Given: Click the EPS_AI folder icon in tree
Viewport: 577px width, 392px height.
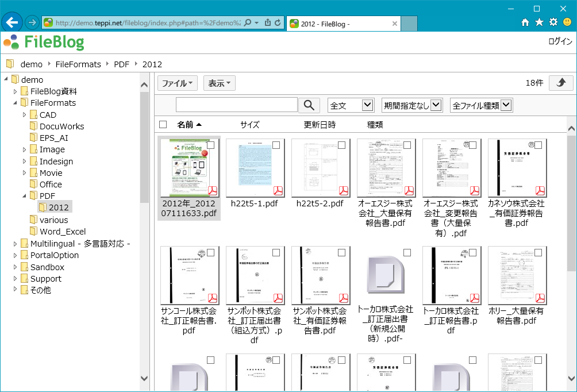Looking at the screenshot, I should point(33,138).
